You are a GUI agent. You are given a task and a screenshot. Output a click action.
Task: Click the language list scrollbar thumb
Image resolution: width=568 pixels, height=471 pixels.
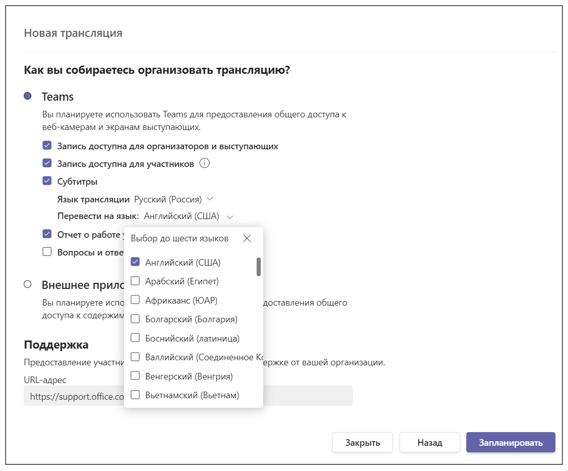click(x=259, y=267)
